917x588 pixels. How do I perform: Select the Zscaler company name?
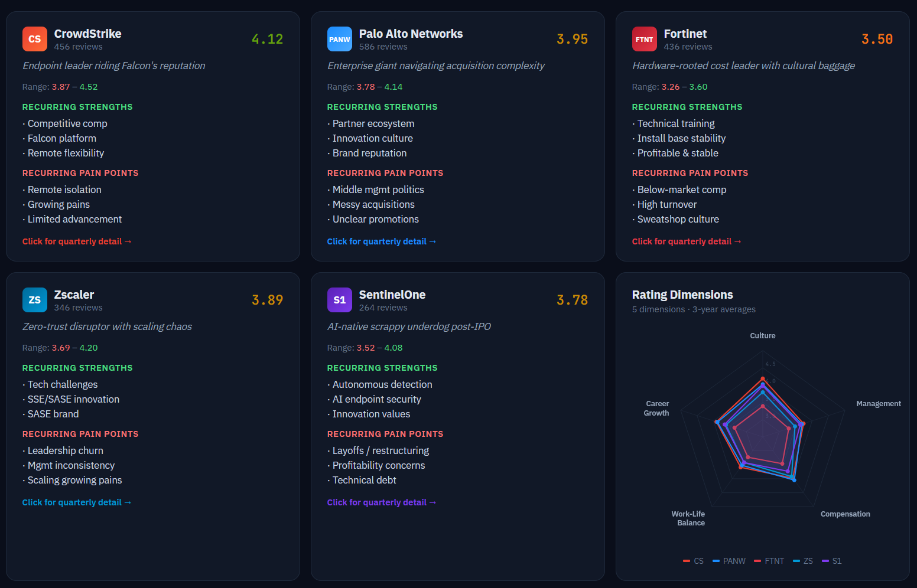click(x=74, y=295)
